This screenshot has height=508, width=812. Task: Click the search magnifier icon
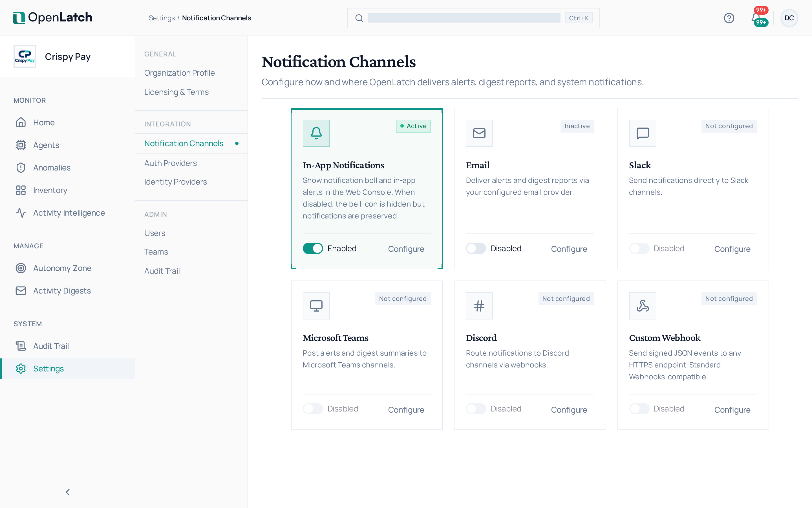359,18
